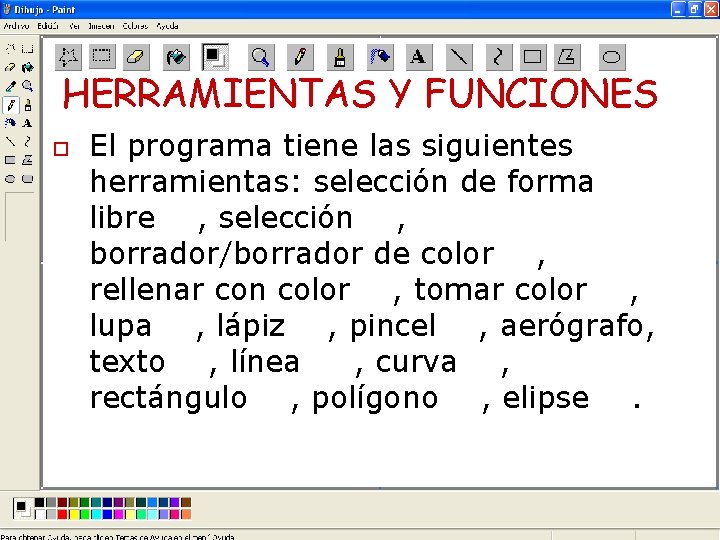The image size is (720, 540).
Task: Click the enlarged pencil icon on the canvas
Action: 300,57
